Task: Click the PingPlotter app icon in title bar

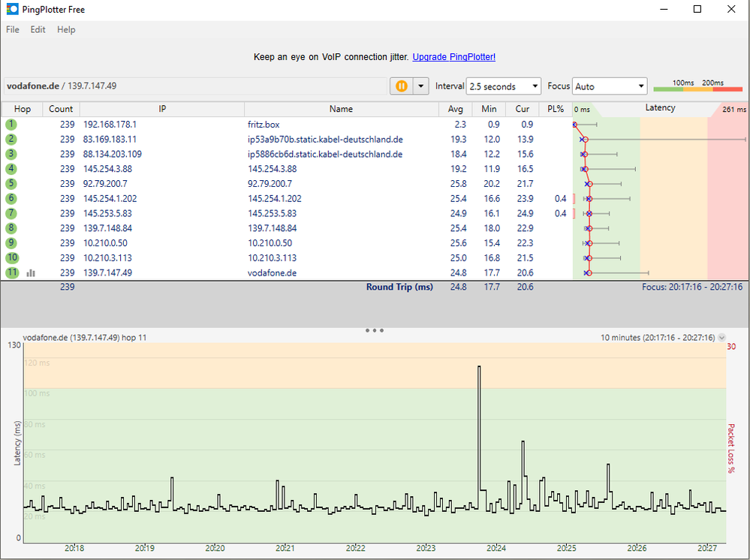Action: [x=13, y=9]
